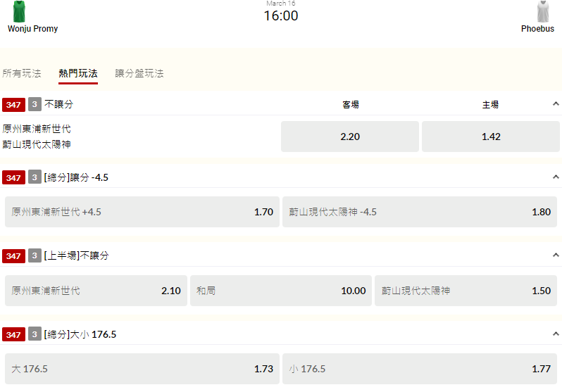Collapse the [上半場]不讓分 section
This screenshot has height=392, width=562.
(556, 256)
